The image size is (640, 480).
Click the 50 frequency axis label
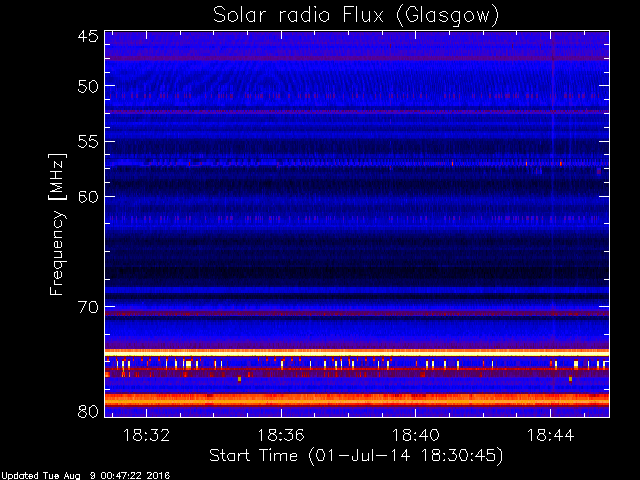pos(88,87)
